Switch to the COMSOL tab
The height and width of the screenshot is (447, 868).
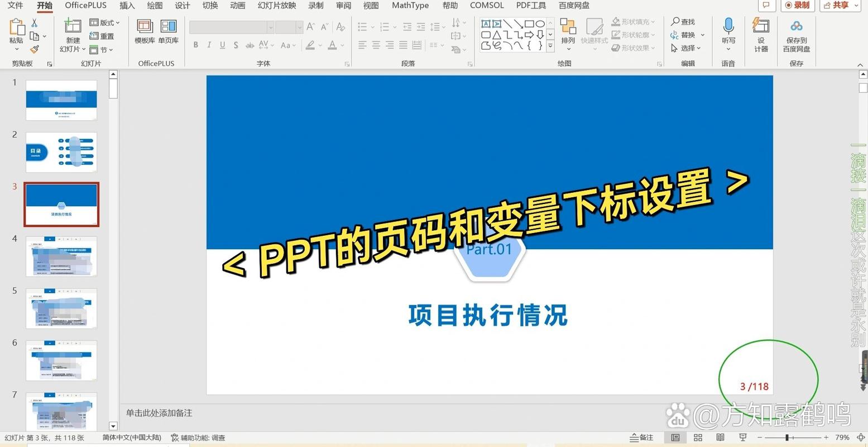point(487,5)
